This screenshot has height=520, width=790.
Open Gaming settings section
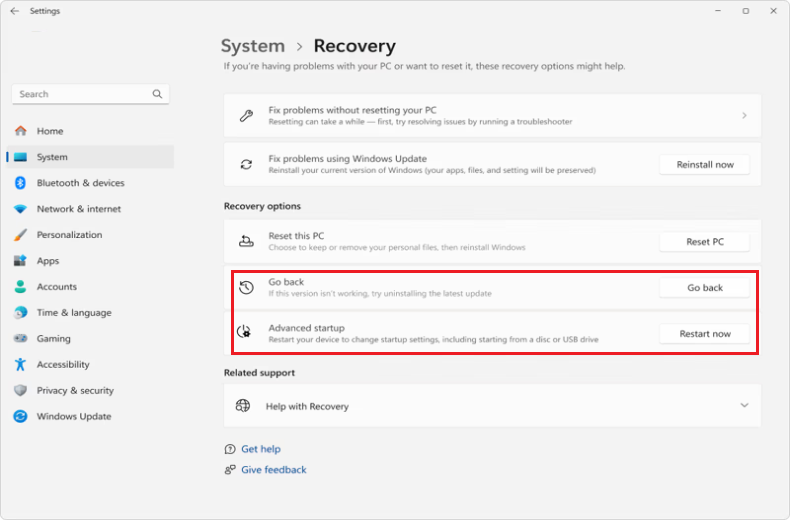tap(91, 339)
